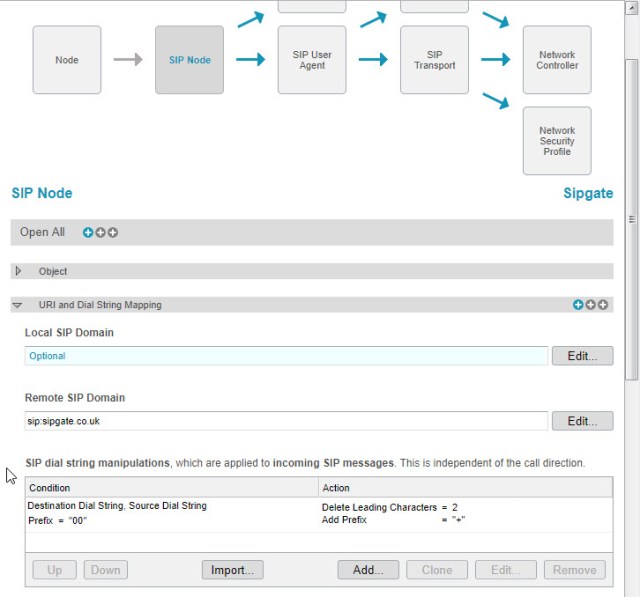This screenshot has height=597, width=640.
Task: Open the Network Controller diagram box
Action: (x=557, y=60)
